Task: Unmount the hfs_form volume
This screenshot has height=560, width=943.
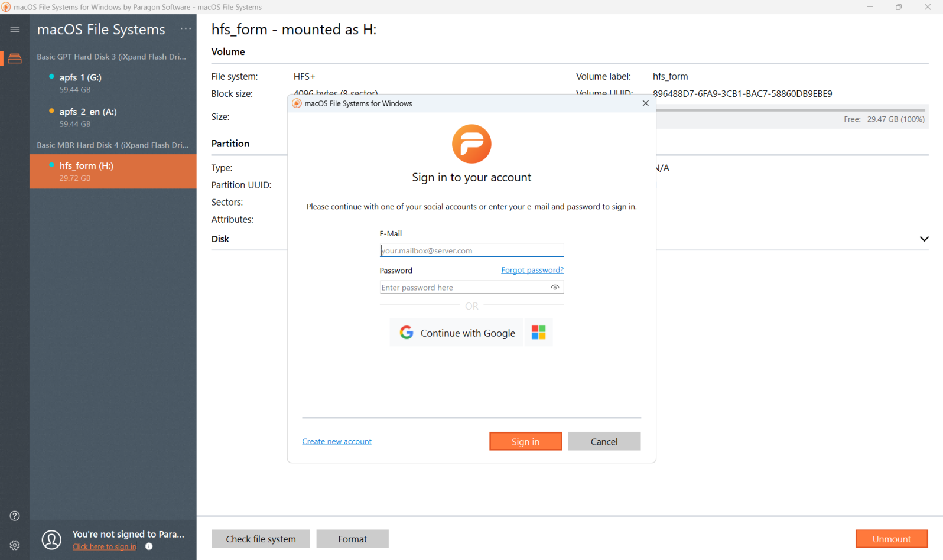Action: [x=892, y=539]
